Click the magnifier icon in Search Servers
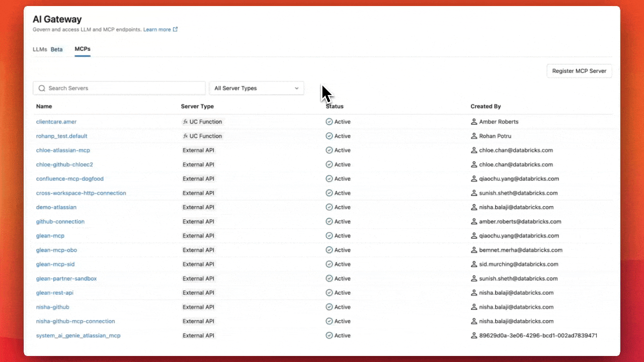 tap(42, 88)
